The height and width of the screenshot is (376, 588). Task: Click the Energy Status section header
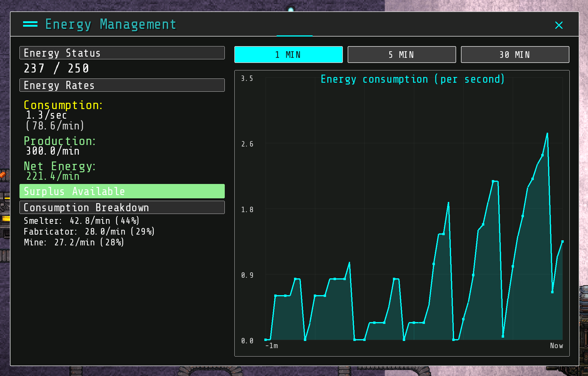pos(122,53)
